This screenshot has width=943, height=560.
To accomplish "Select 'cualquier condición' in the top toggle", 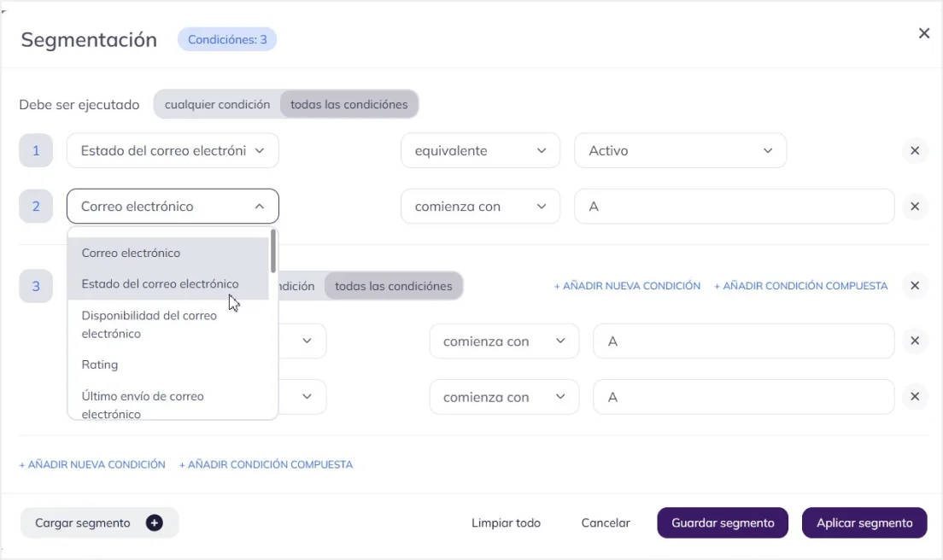I will 217,105.
